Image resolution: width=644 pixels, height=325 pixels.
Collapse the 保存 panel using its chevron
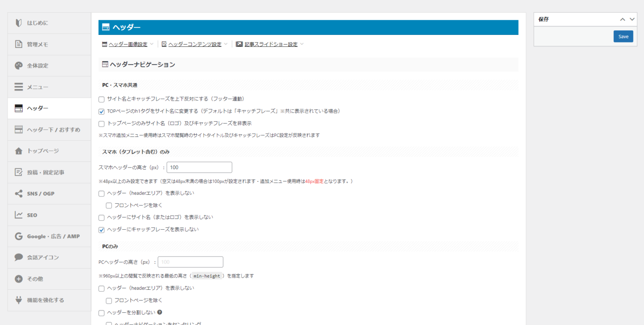623,19
